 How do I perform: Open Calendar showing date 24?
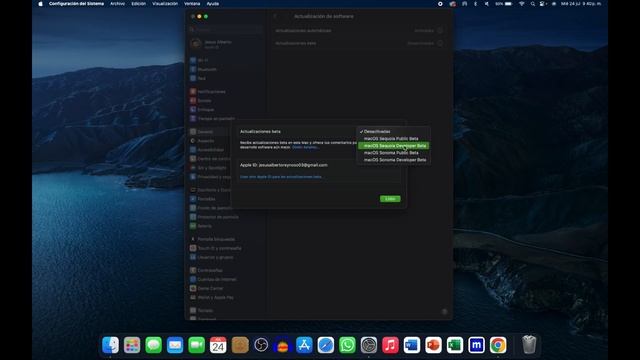(218, 345)
